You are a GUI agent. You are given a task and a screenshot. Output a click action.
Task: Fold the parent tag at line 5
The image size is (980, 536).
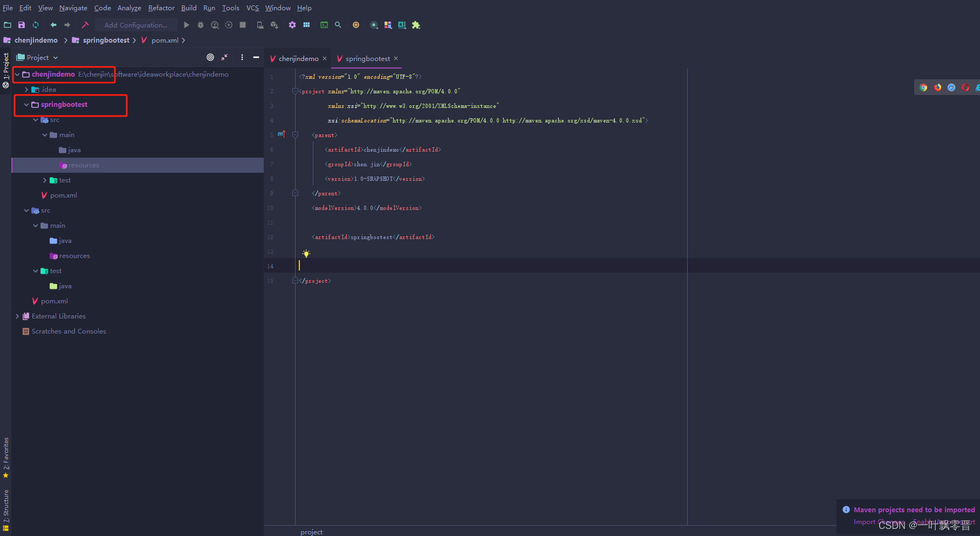pos(295,134)
